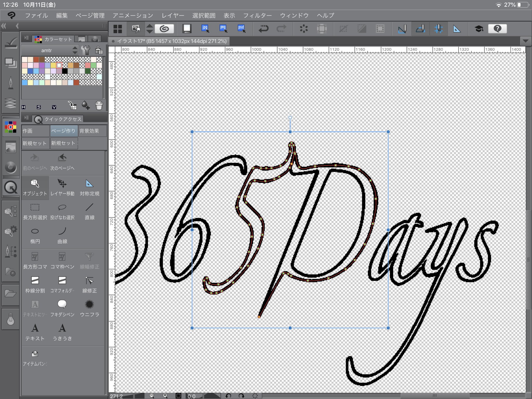Select the straight line tool (直線)
This screenshot has width=532, height=399.
pyautogui.click(x=90, y=211)
